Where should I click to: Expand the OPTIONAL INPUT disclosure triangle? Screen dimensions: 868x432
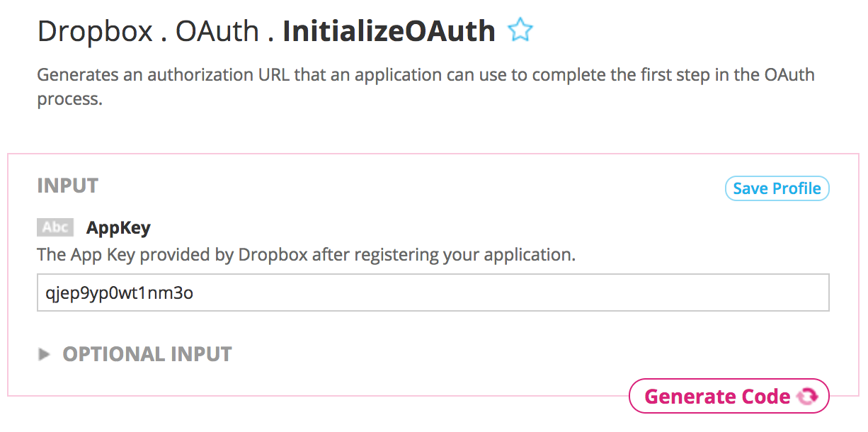[45, 354]
